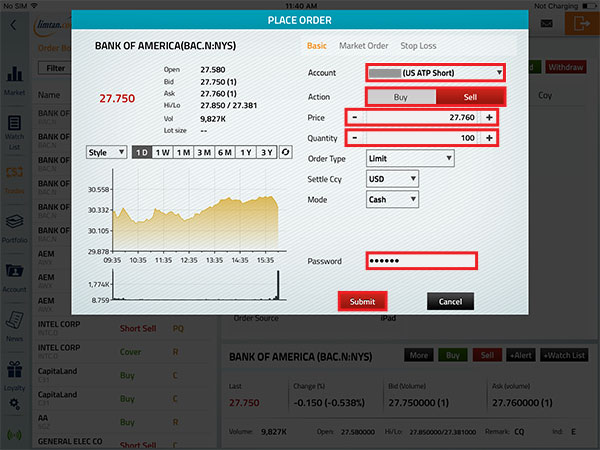Tap the back arrow icon

(13, 25)
